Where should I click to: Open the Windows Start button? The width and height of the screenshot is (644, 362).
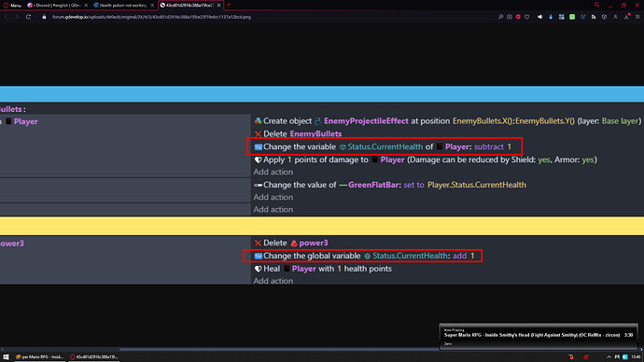click(x=6, y=357)
